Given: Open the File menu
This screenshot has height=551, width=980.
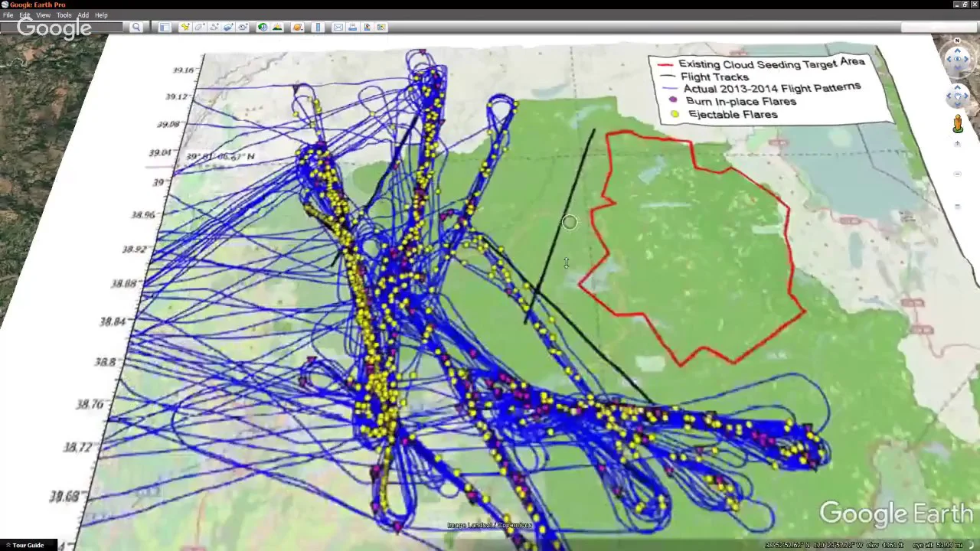Looking at the screenshot, I should tap(8, 15).
